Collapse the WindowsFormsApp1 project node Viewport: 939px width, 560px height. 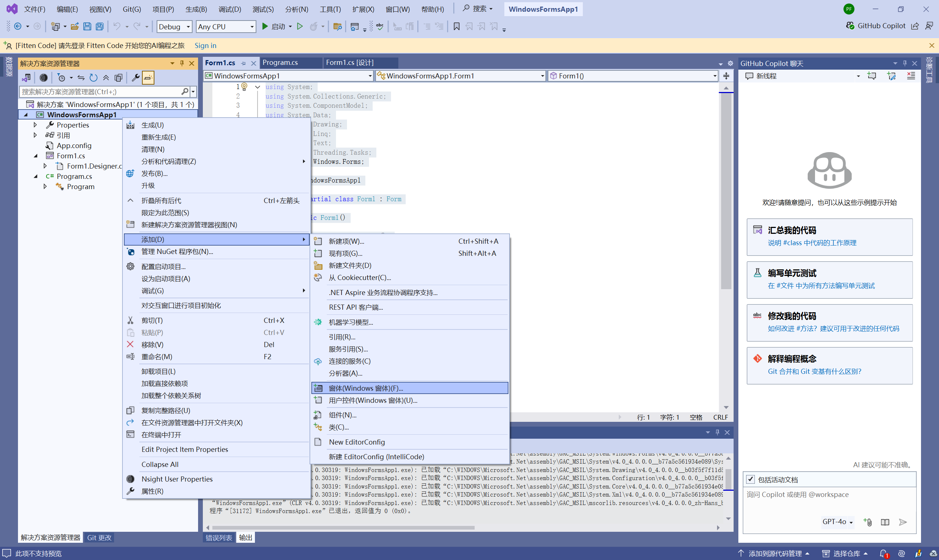tap(26, 115)
